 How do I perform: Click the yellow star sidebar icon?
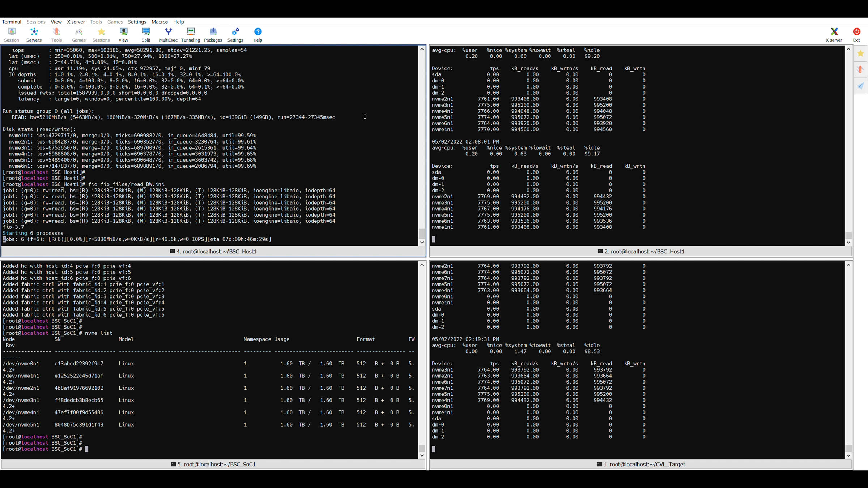860,53
